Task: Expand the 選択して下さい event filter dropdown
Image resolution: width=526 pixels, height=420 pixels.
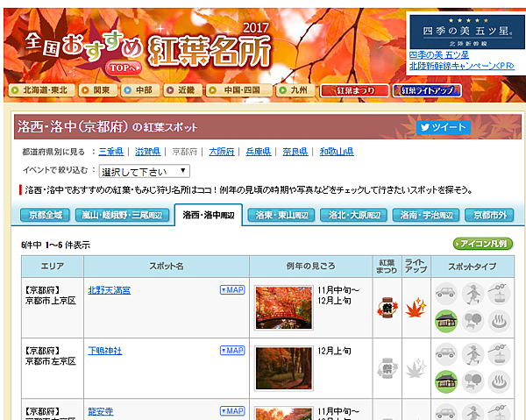Action: click(x=145, y=171)
